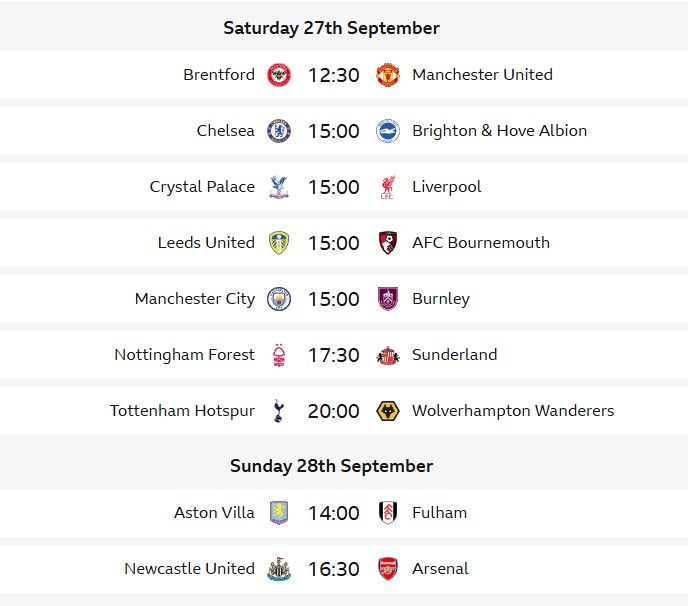This screenshot has width=688, height=606.
Task: Open the Sunderland team link
Action: coord(455,355)
